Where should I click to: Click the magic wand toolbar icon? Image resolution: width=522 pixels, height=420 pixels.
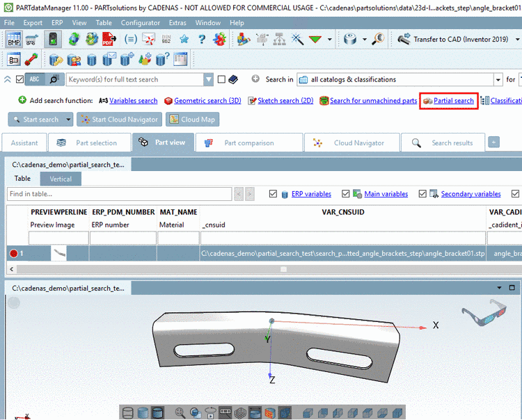297,39
